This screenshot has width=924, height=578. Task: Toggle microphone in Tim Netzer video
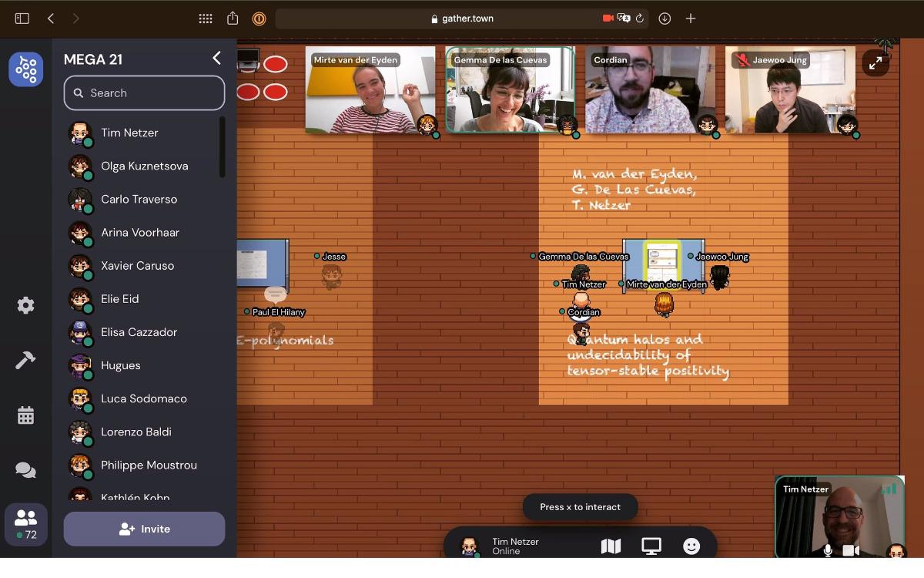coord(828,550)
